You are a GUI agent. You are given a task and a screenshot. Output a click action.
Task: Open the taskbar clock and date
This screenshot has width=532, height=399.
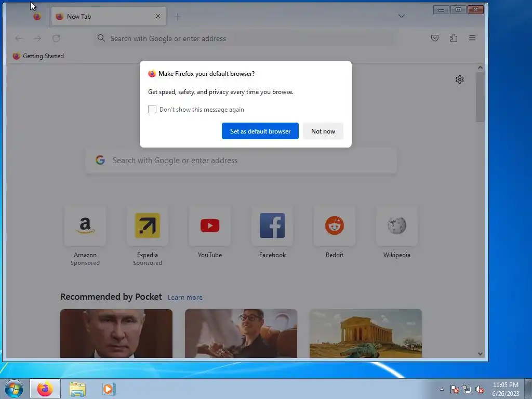coord(506,389)
